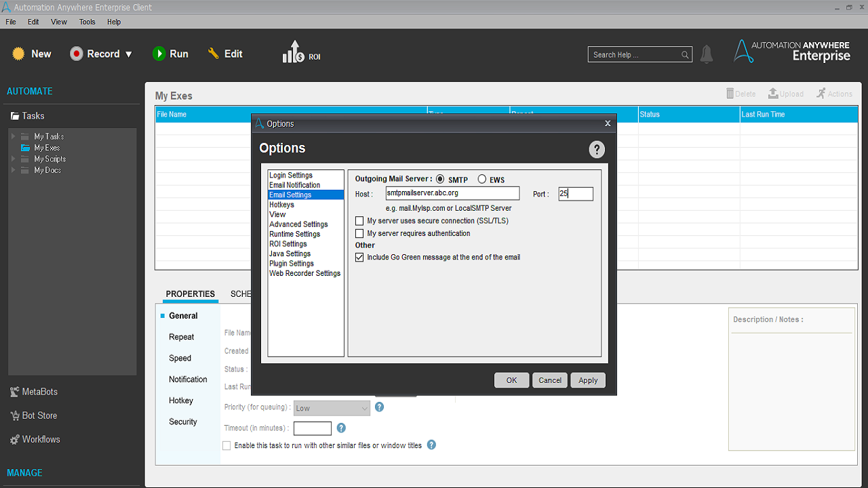Viewport: 868px width, 488px height.
Task: Select Advanced Settings in options list
Action: click(298, 224)
